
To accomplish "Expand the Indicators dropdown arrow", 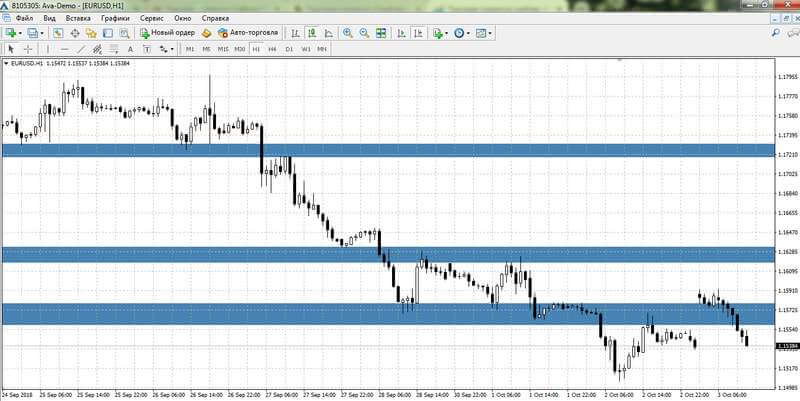I will (446, 34).
